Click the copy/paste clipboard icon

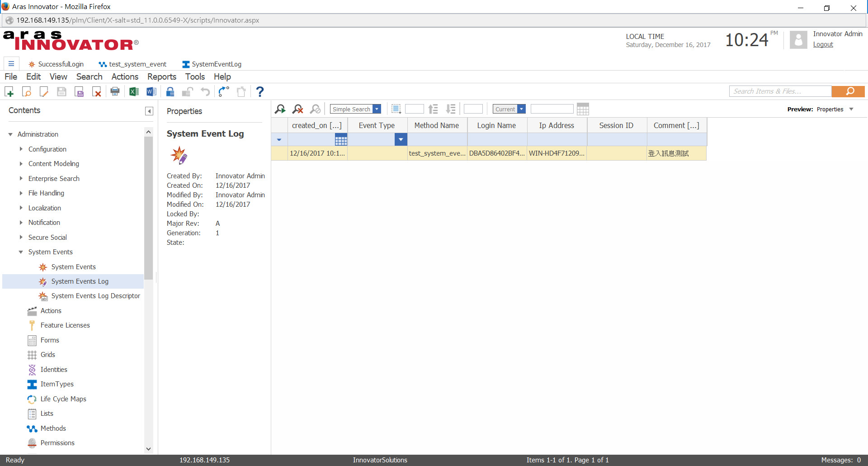click(x=241, y=92)
